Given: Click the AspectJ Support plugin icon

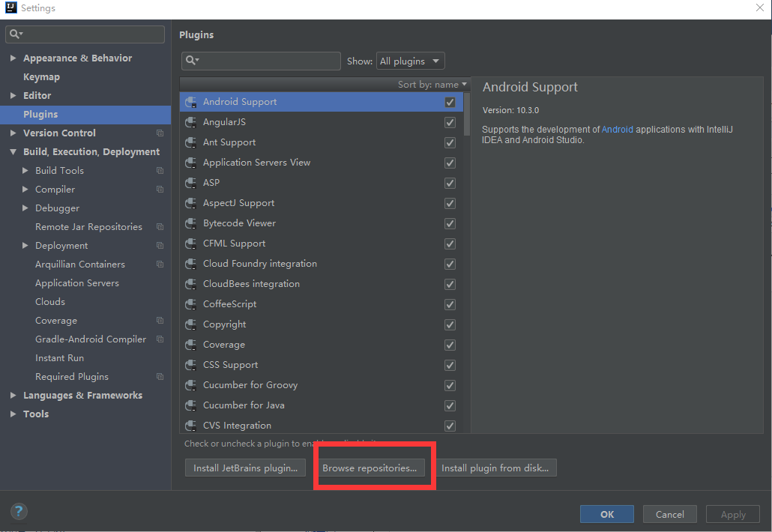Looking at the screenshot, I should [x=190, y=203].
